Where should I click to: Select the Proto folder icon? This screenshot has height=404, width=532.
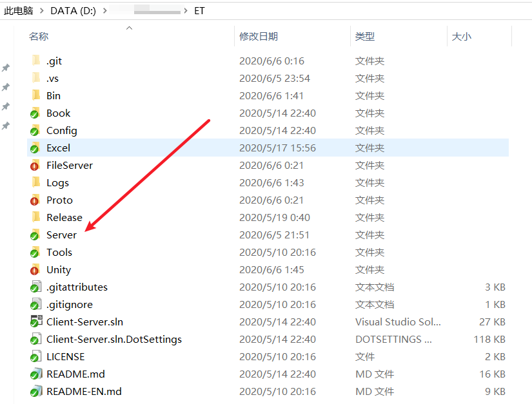pyautogui.click(x=35, y=200)
